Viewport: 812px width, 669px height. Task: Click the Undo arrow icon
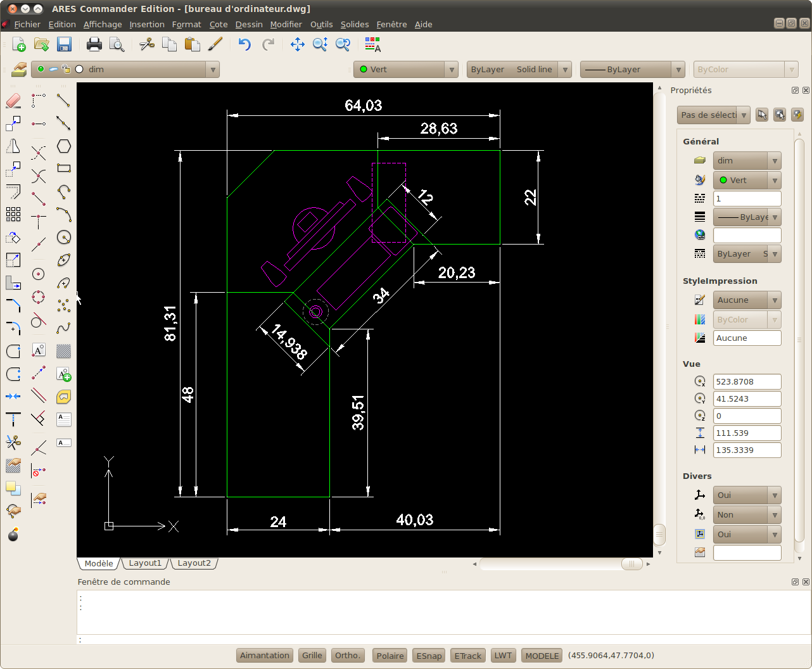point(244,44)
